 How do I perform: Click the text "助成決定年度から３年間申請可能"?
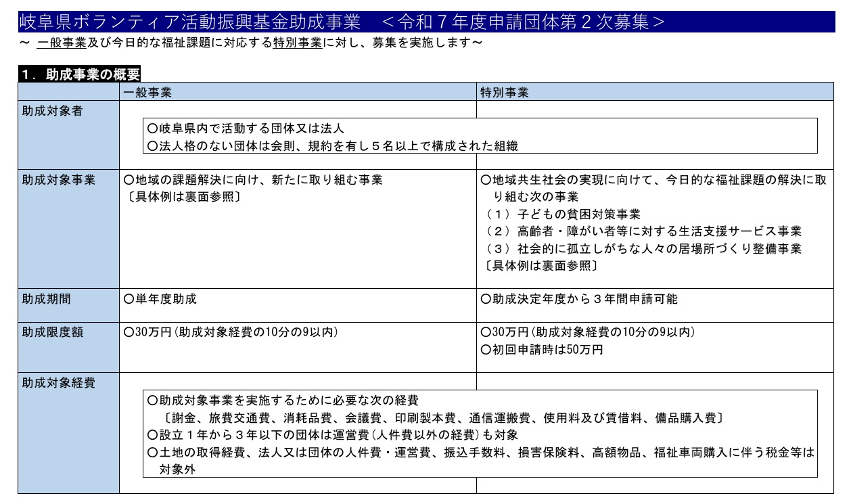(x=579, y=298)
